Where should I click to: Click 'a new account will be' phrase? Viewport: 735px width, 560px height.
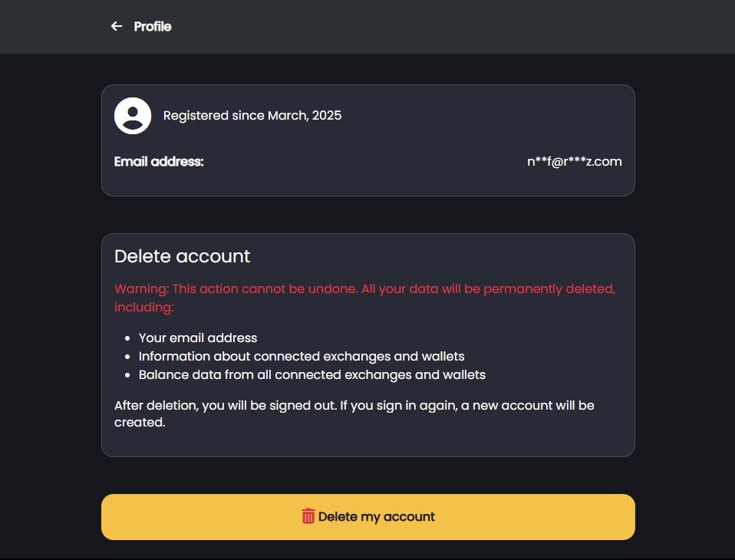528,405
